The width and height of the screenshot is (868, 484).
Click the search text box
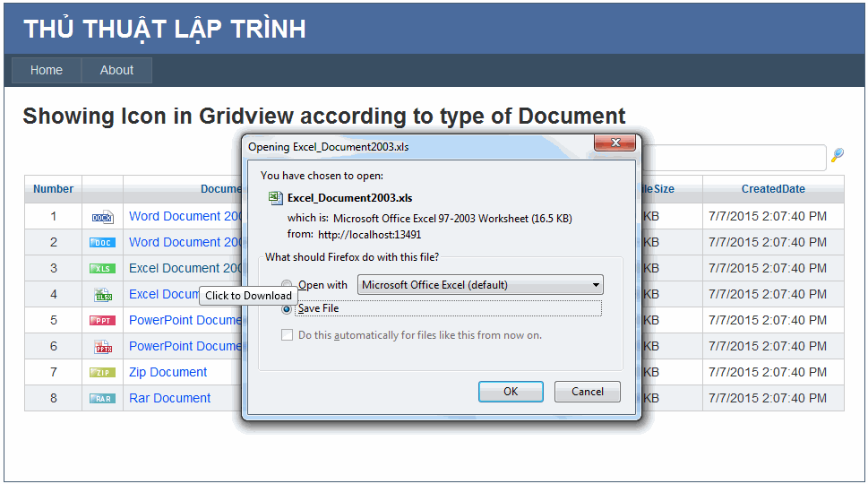tap(734, 158)
